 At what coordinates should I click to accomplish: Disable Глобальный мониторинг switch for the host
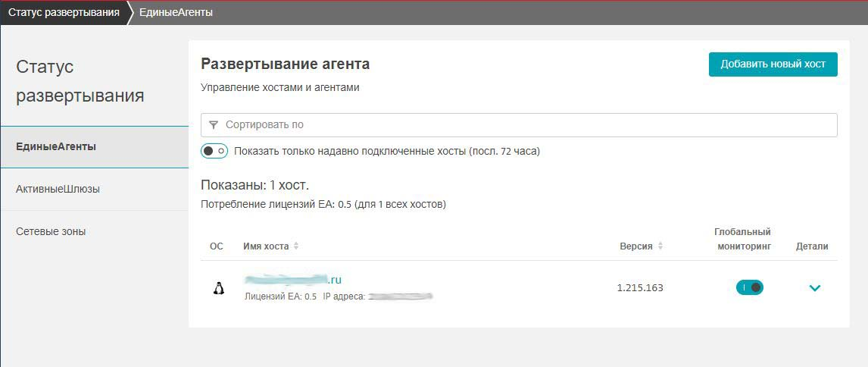pyautogui.click(x=750, y=287)
